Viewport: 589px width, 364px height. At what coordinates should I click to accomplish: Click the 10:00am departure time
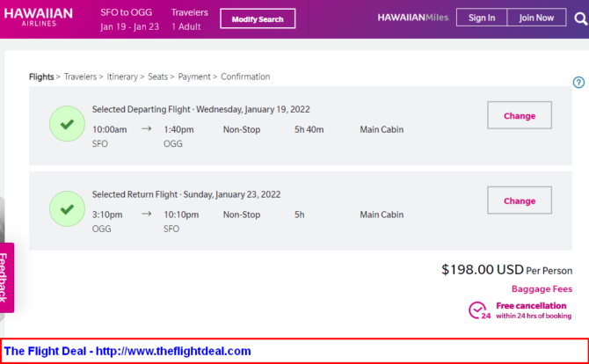point(109,129)
